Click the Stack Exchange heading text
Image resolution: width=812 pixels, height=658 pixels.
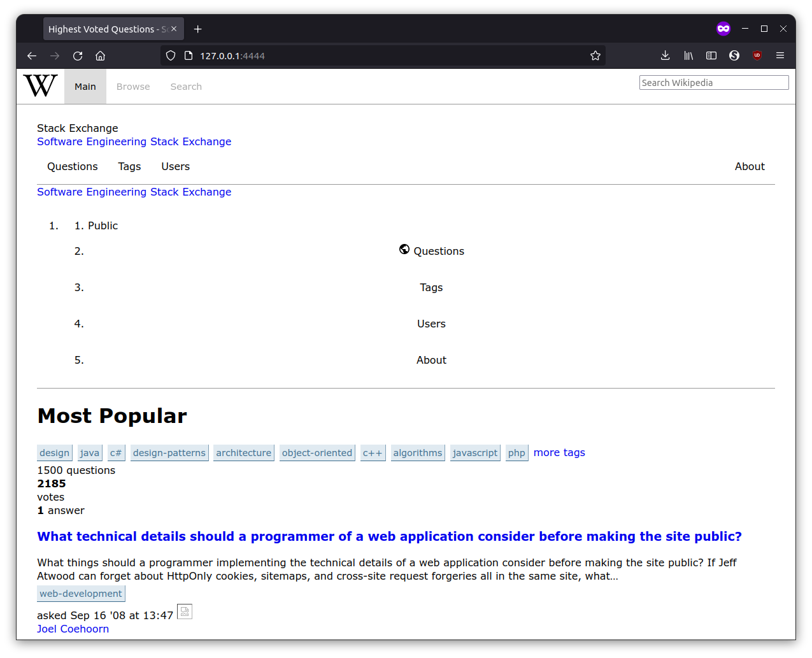tap(78, 128)
